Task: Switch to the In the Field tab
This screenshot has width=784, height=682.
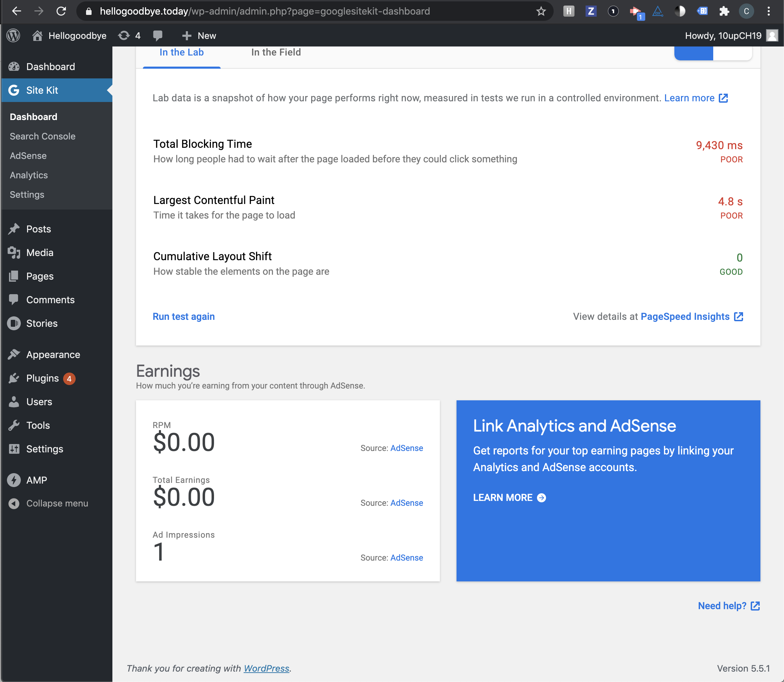Action: point(276,52)
